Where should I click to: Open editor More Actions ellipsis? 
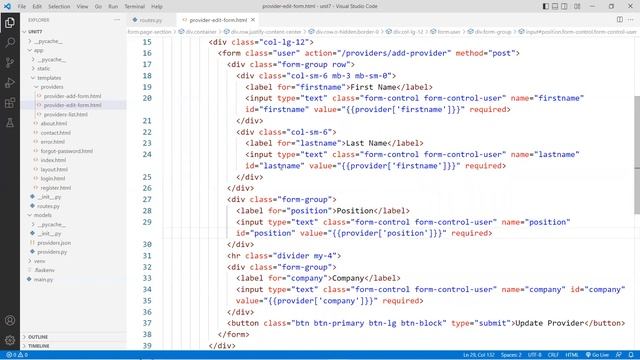click(x=631, y=20)
